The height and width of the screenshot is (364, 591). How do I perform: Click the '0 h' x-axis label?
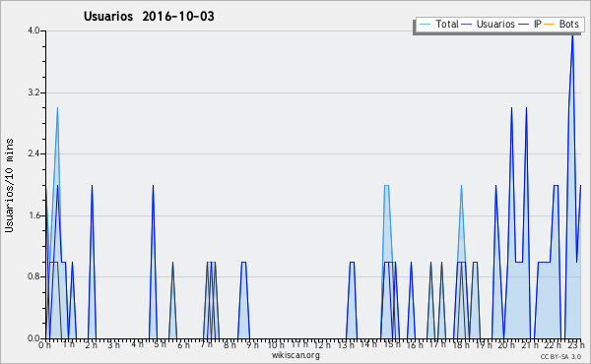point(44,344)
